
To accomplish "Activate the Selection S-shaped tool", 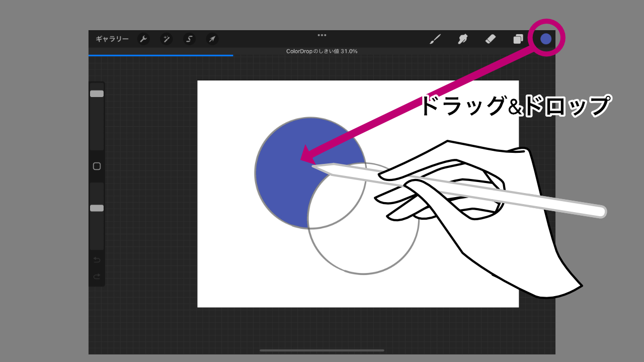I will (189, 39).
